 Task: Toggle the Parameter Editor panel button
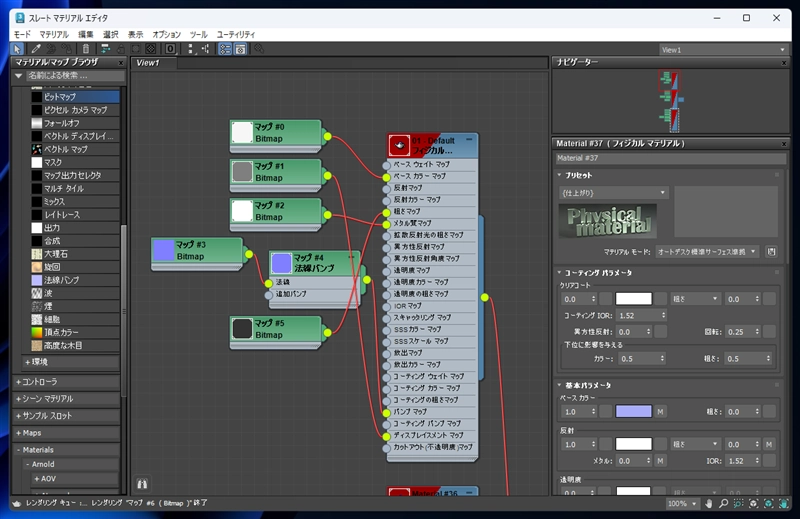click(x=240, y=49)
